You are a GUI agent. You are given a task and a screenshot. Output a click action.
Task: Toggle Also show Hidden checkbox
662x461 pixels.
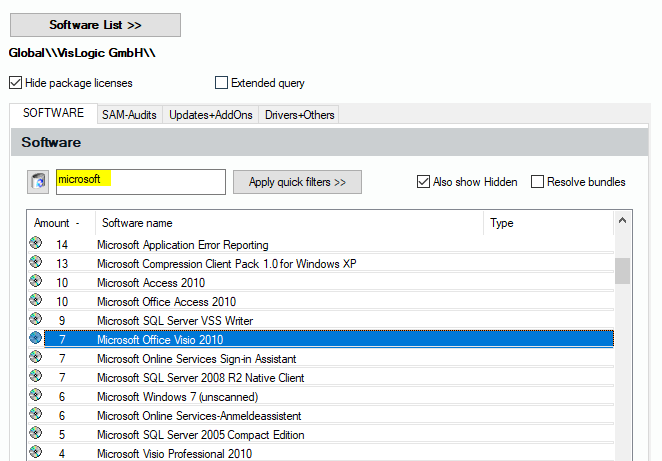coord(423,182)
